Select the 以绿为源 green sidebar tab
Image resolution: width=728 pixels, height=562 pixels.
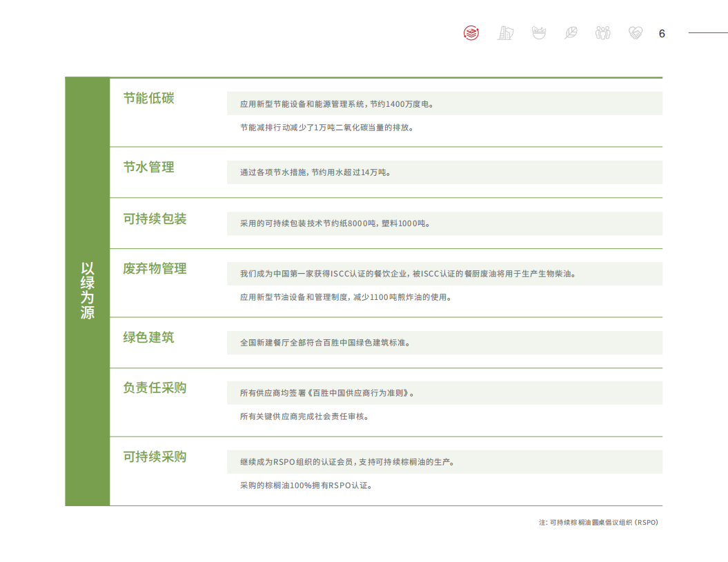[86, 290]
